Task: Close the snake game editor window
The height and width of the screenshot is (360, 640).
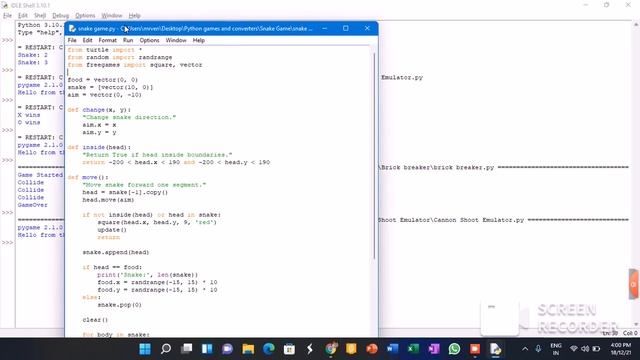Action: [x=367, y=29]
